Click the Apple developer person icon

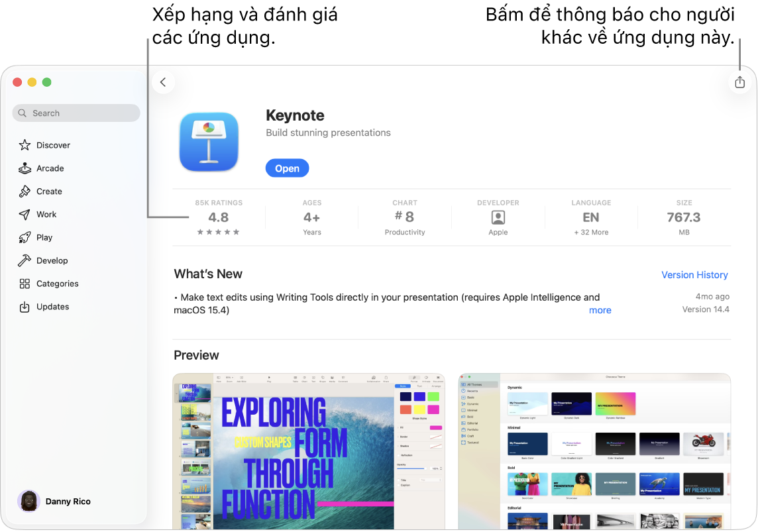498,217
